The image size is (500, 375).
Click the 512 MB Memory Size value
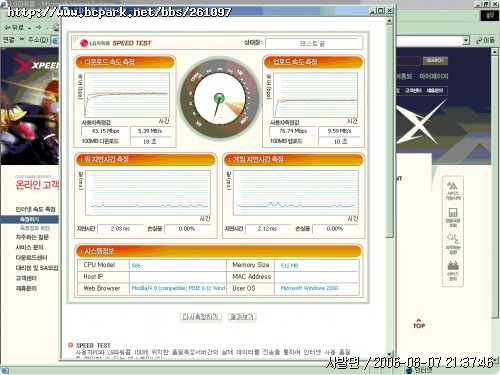[289, 266]
